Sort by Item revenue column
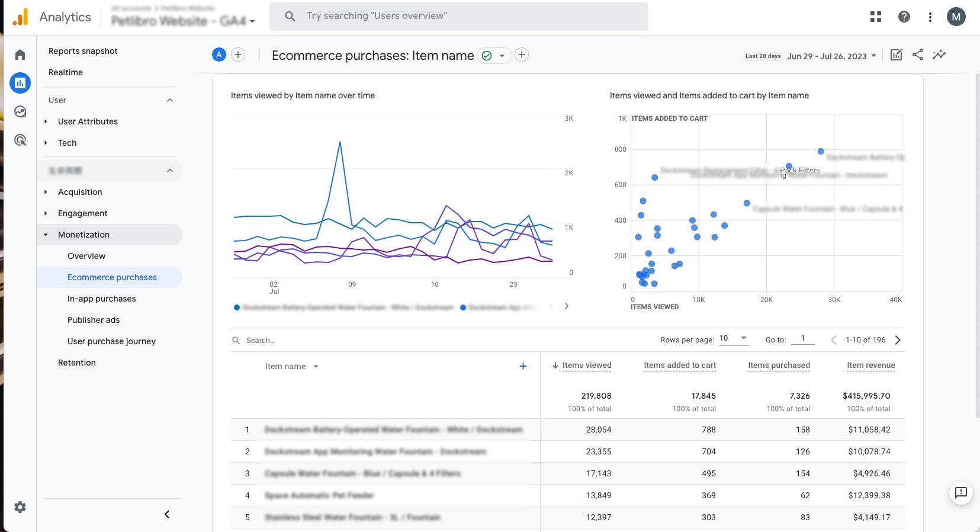This screenshot has width=980, height=532. [x=871, y=366]
